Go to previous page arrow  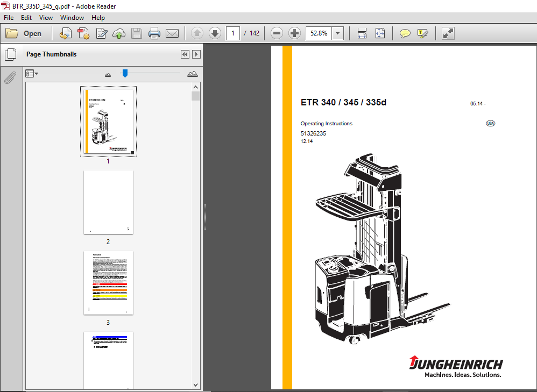(x=197, y=33)
